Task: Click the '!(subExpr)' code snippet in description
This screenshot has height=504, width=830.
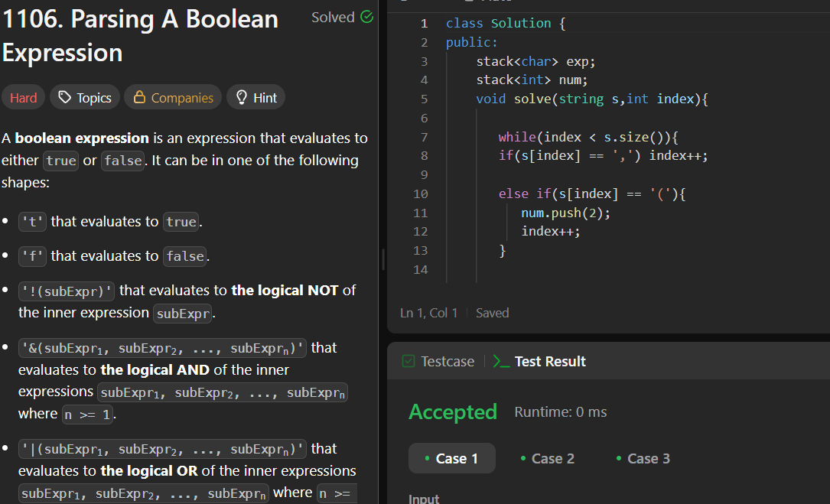Action: pyautogui.click(x=67, y=291)
